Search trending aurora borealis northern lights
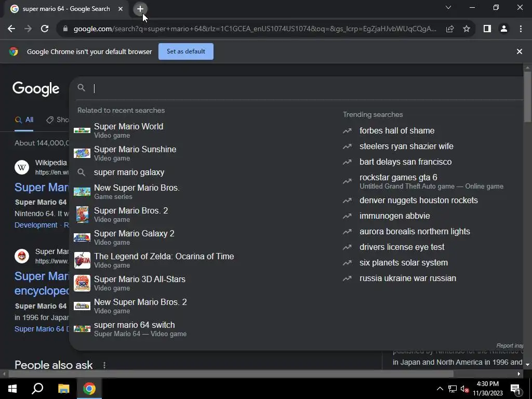The height and width of the screenshot is (399, 532). pyautogui.click(x=415, y=231)
